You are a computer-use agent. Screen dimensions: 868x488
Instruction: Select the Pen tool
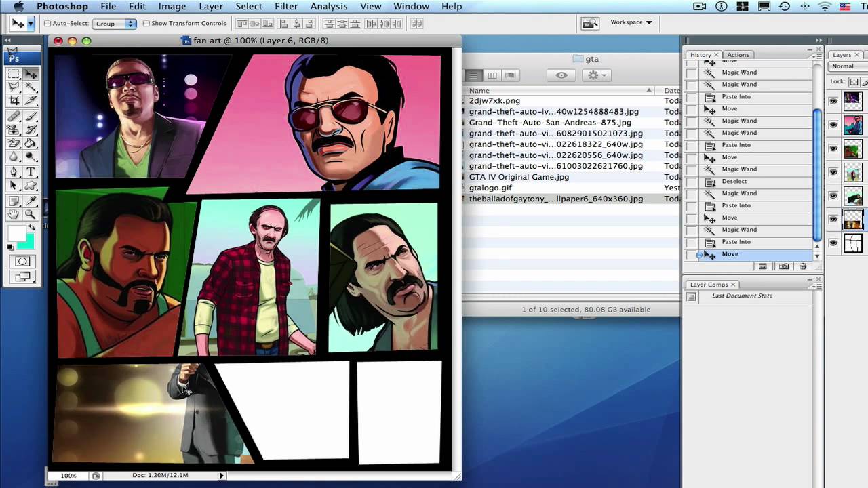14,172
